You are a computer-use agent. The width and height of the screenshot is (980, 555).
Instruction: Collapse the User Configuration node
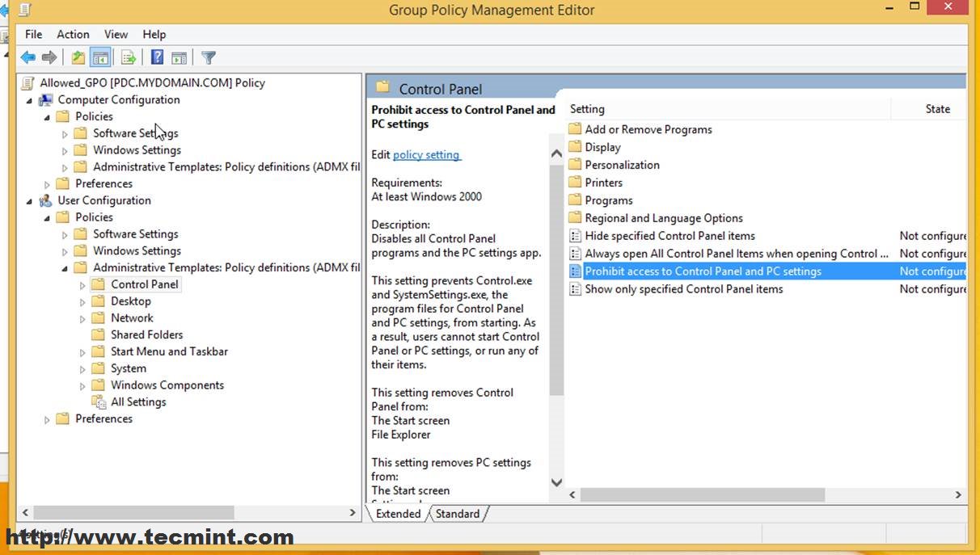pos(30,201)
